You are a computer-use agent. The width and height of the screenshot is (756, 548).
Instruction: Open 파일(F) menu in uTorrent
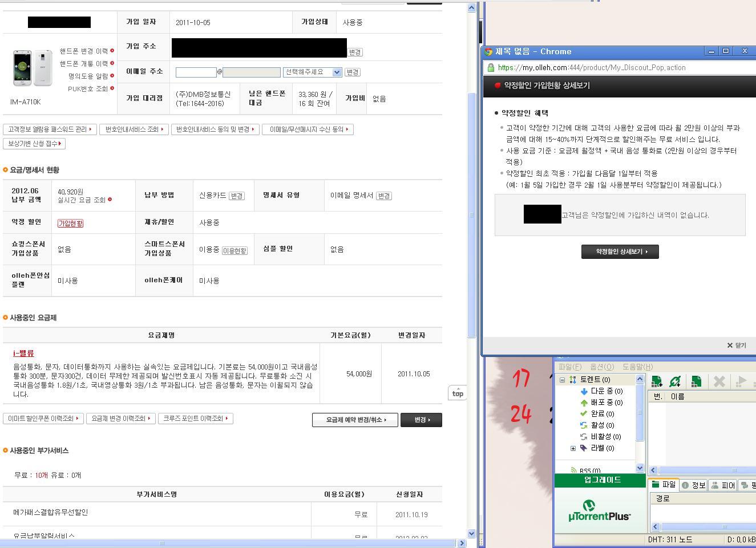tap(570, 367)
